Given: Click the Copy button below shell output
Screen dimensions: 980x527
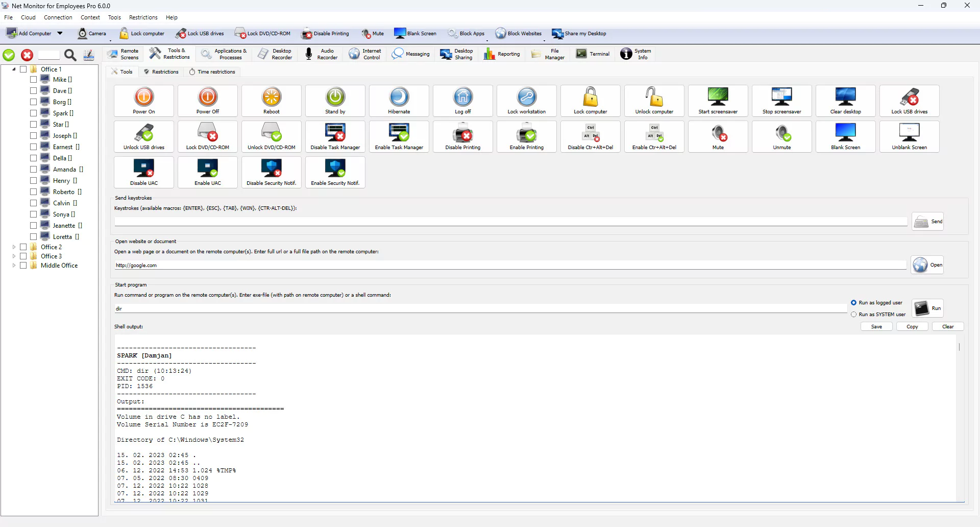Looking at the screenshot, I should [912, 326].
